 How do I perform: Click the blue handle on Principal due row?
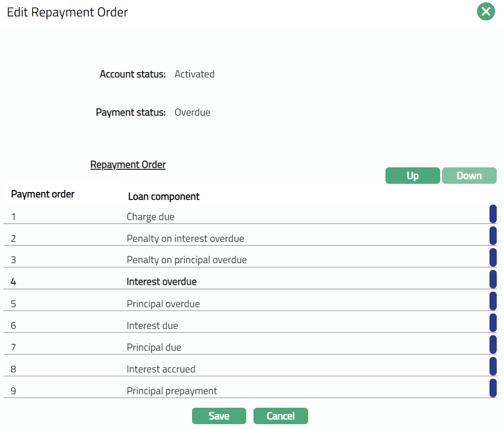[x=493, y=344]
